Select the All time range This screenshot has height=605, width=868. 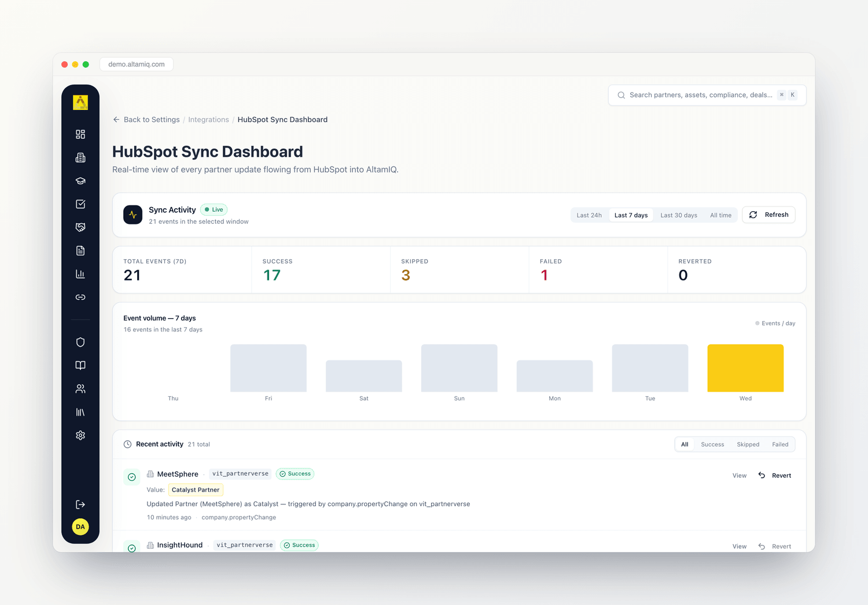click(720, 215)
